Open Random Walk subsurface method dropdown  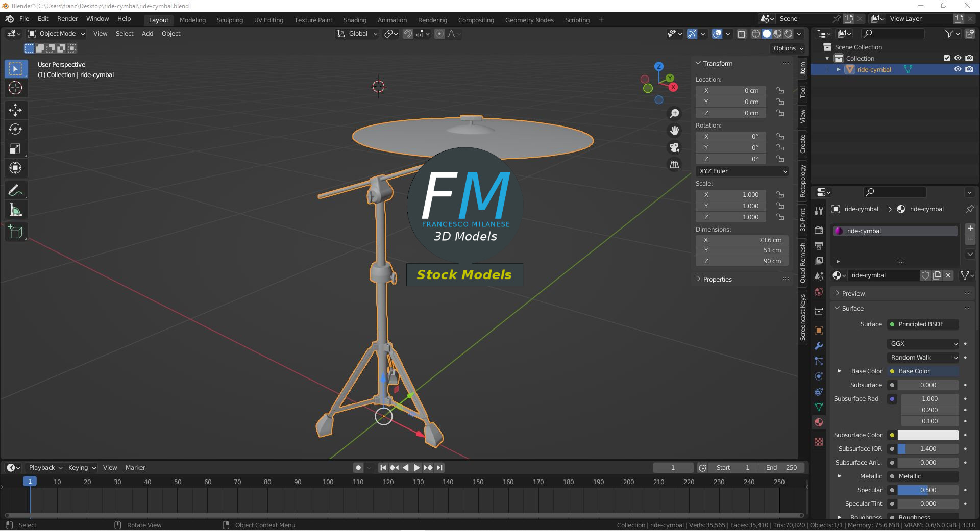[x=923, y=358]
